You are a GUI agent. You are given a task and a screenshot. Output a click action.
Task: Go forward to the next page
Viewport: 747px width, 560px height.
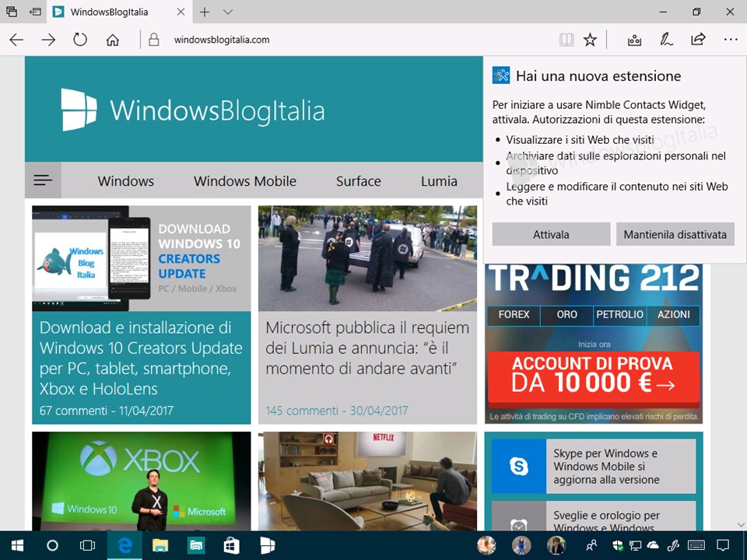[x=48, y=40]
